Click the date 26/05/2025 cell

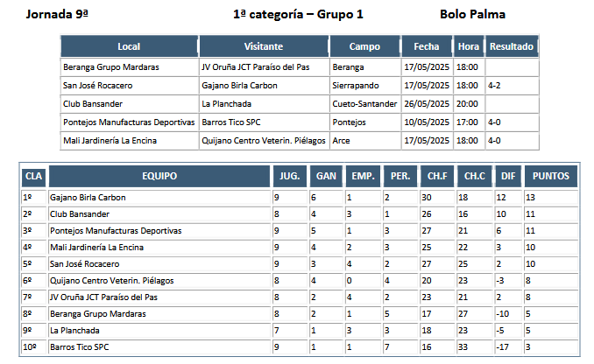coord(427,103)
